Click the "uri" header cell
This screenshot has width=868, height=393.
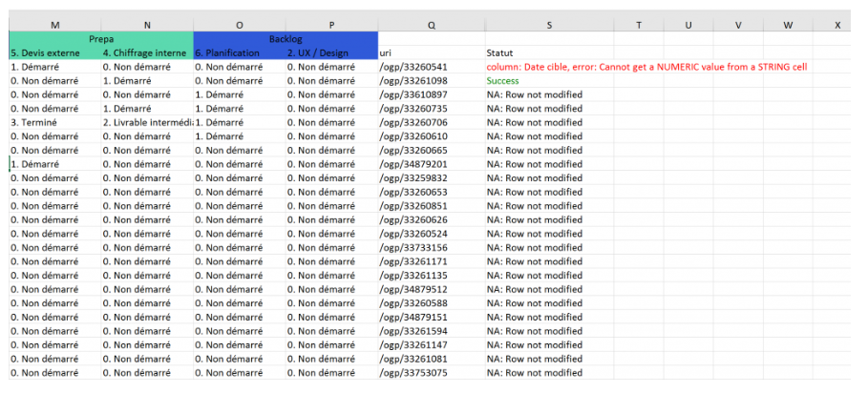(431, 52)
